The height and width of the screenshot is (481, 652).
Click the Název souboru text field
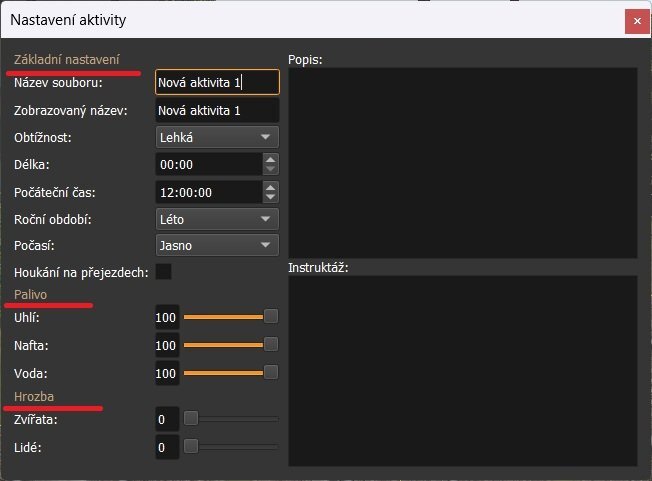click(217, 83)
